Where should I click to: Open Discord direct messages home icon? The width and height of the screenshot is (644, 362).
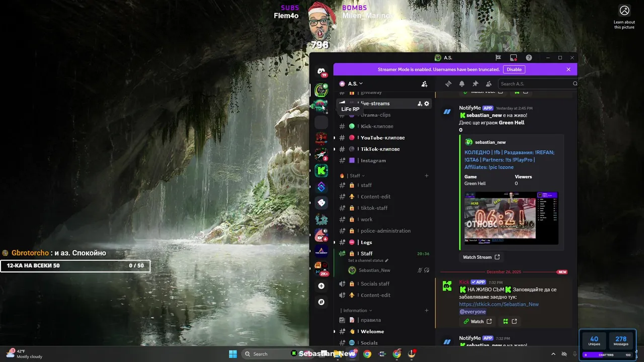point(321,72)
